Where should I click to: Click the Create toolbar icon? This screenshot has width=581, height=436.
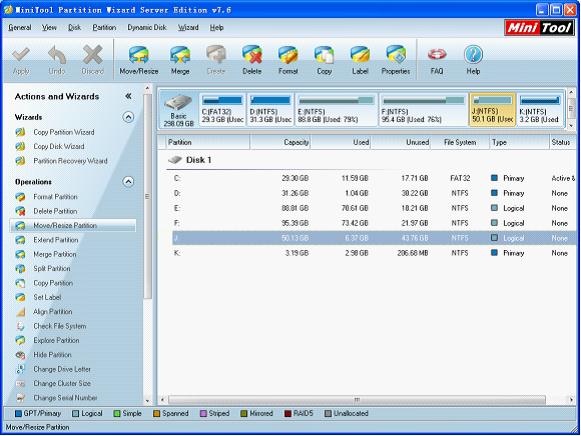click(216, 61)
